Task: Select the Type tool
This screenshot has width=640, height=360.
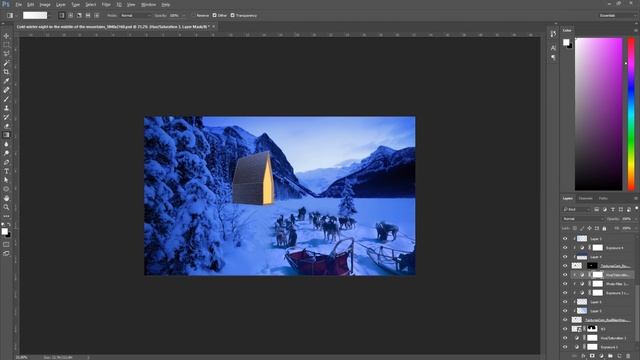Action: click(x=6, y=171)
